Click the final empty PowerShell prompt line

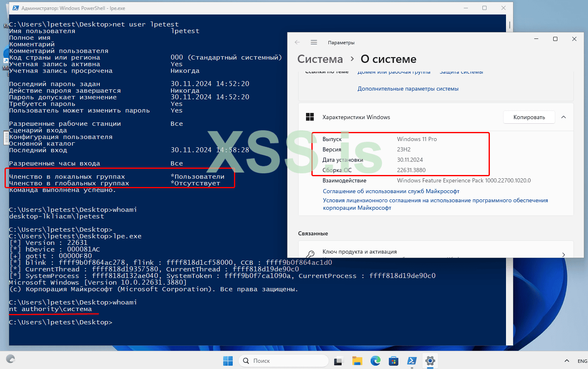coord(61,322)
